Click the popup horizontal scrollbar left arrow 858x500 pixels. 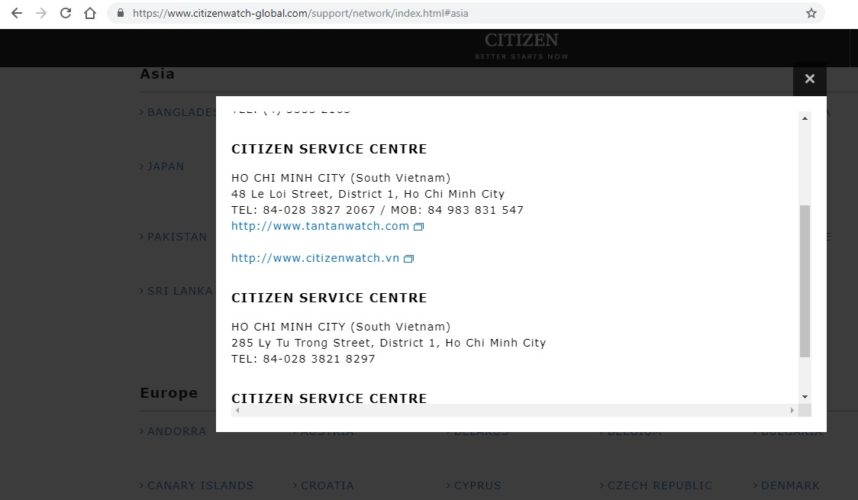237,410
